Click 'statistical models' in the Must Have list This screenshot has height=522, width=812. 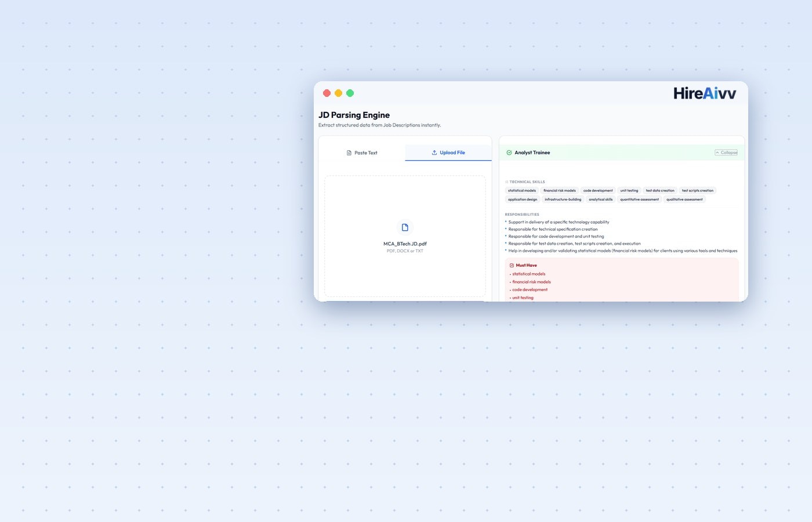pyautogui.click(x=529, y=274)
